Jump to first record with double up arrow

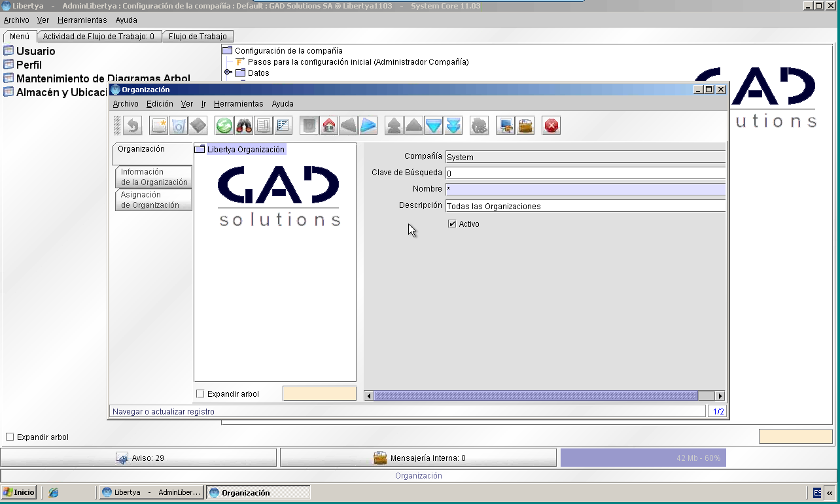point(394,125)
